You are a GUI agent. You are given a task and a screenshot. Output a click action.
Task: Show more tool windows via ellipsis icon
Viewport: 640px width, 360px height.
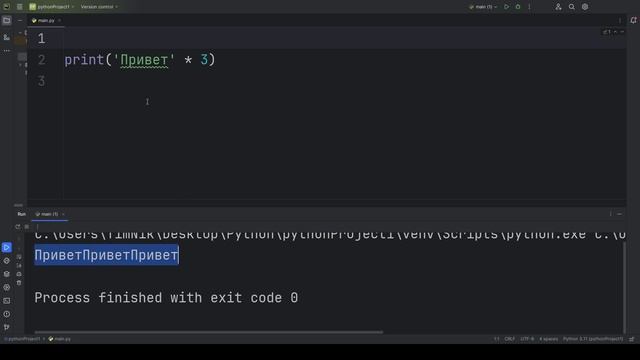point(7,51)
